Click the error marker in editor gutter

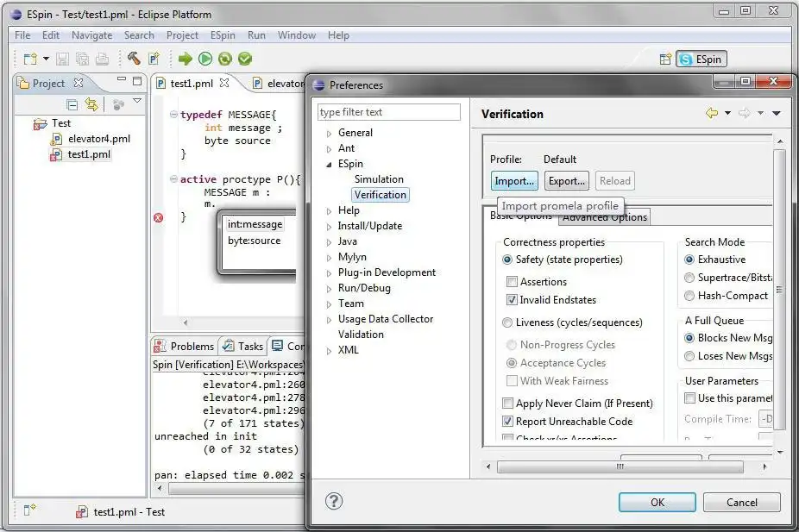coord(159,218)
